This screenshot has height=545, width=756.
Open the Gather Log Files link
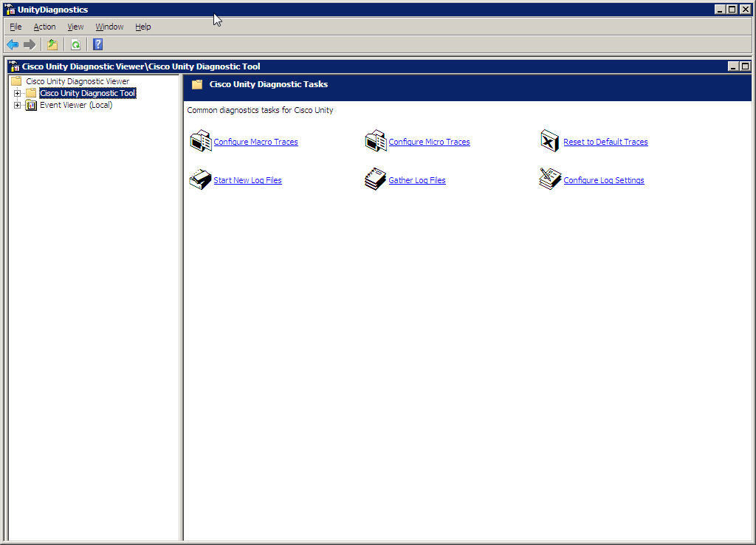(416, 179)
